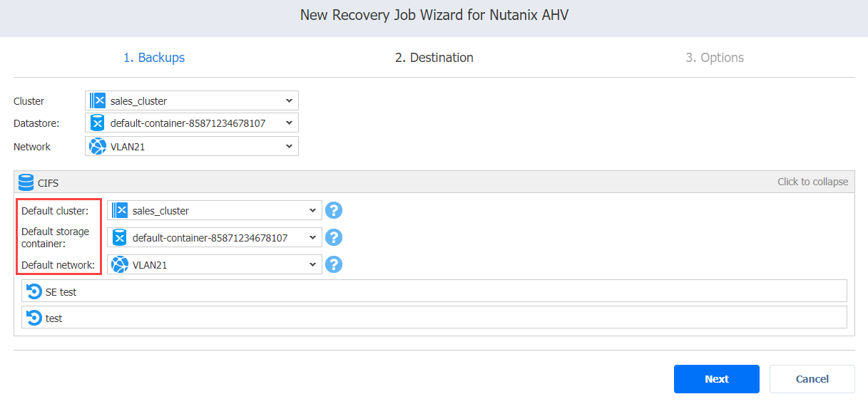This screenshot has width=868, height=404.
Task: Click help icon next to Default storage container
Action: (334, 237)
